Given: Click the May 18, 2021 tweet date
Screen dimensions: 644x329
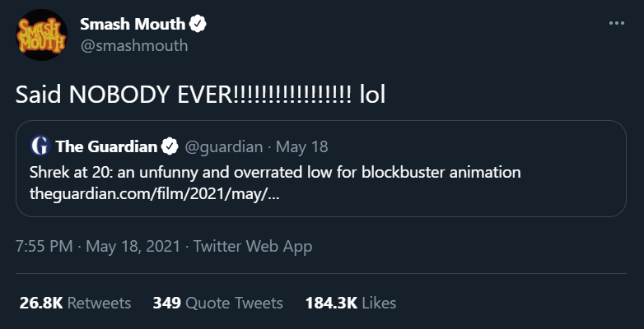Looking at the screenshot, I should click(130, 246).
